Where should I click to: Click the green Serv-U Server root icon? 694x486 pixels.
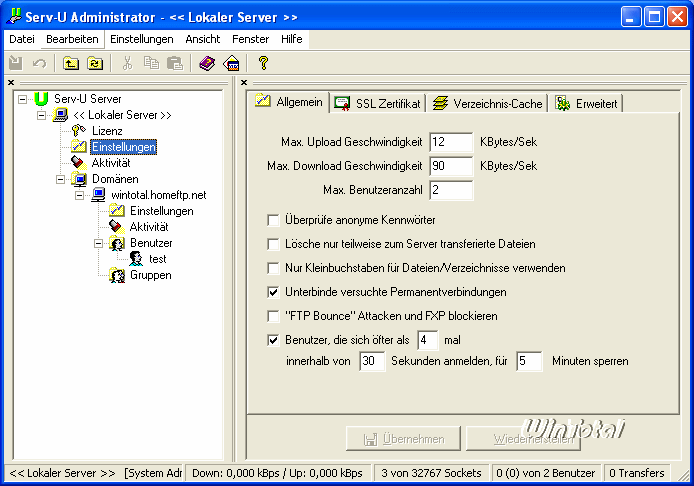point(41,99)
